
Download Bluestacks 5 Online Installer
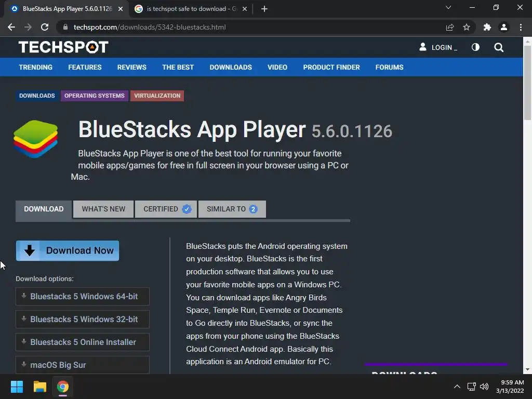[83, 342]
